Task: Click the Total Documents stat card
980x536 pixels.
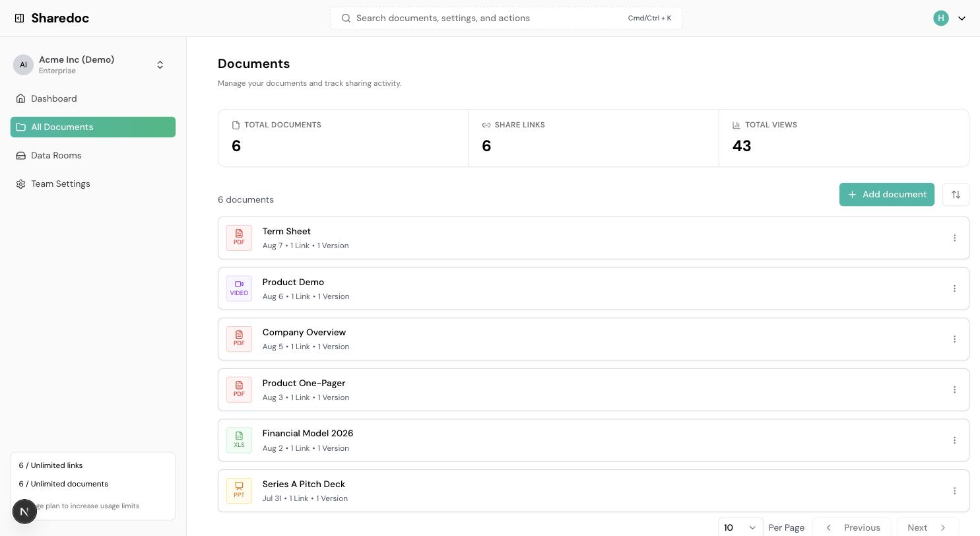Action: [x=343, y=138]
